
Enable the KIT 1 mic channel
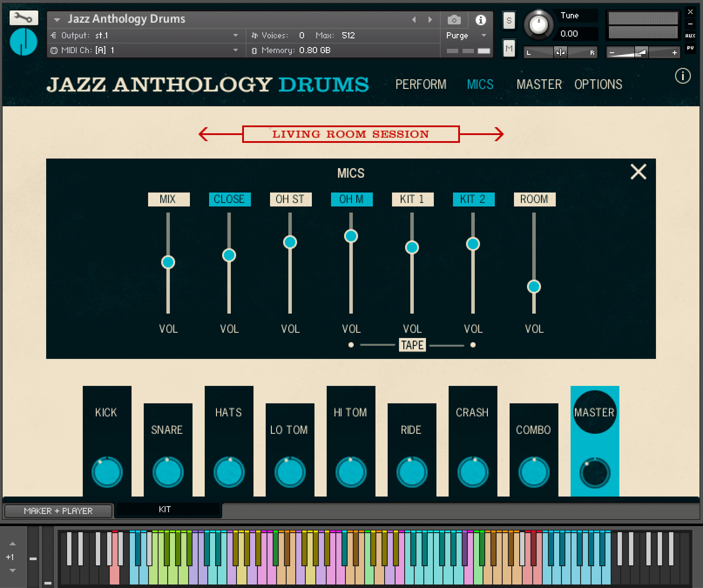[x=412, y=199]
